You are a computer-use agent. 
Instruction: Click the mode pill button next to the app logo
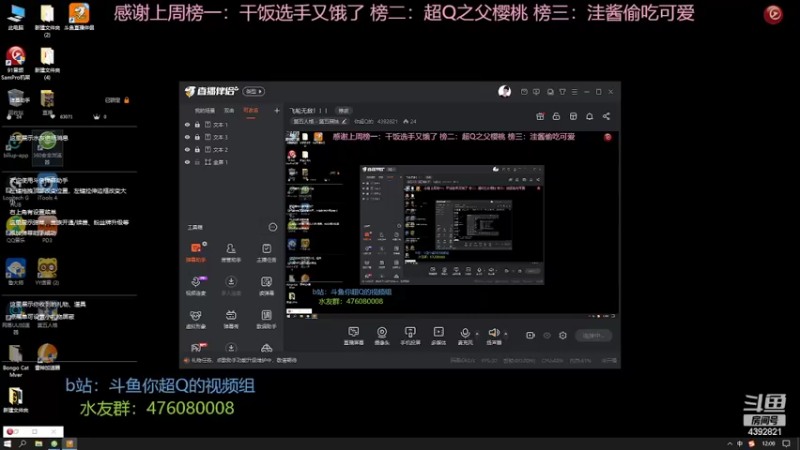click(253, 91)
